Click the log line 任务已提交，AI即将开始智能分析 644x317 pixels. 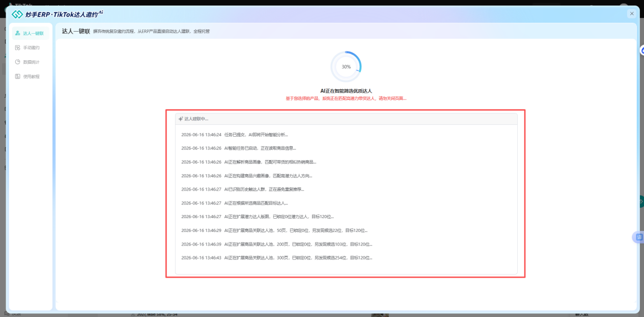[x=234, y=135]
